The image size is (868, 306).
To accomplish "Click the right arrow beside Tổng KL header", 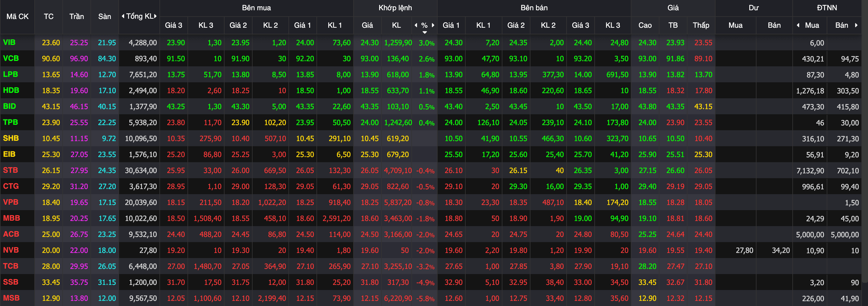I will (x=155, y=16).
